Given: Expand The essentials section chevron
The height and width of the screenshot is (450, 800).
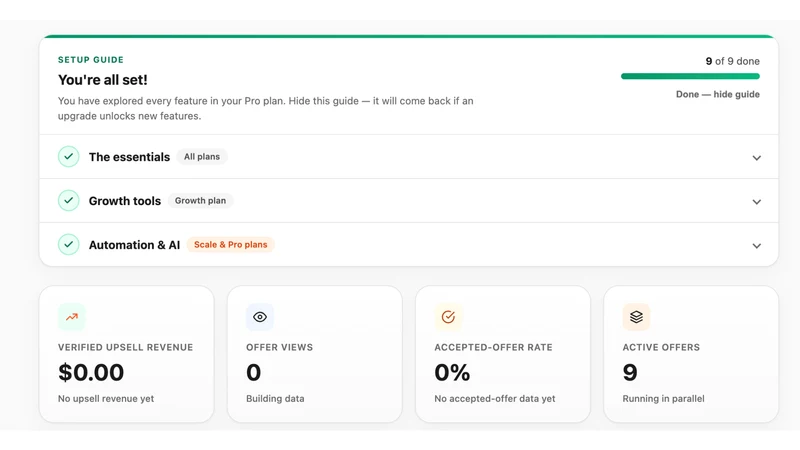Looking at the screenshot, I should click(x=757, y=158).
